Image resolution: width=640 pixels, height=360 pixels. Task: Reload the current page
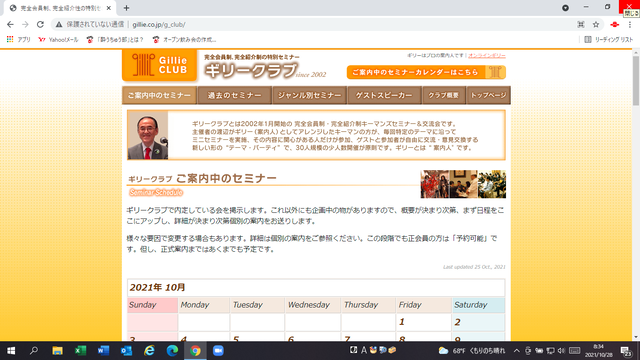point(40,24)
